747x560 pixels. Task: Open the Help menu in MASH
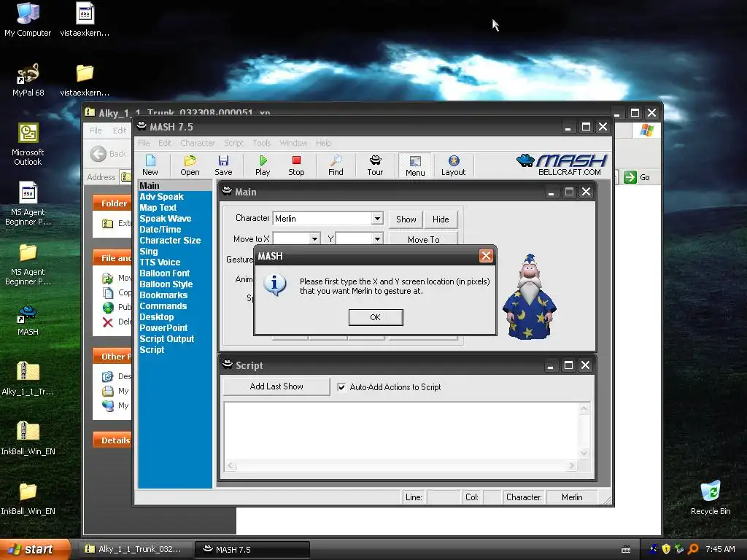[323, 143]
